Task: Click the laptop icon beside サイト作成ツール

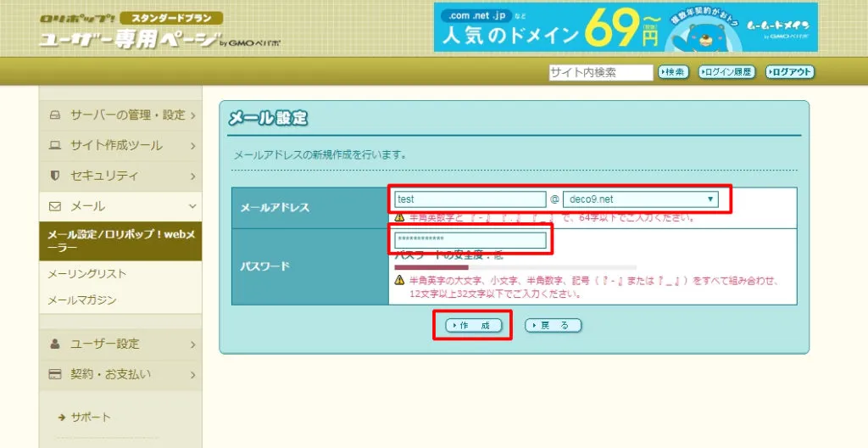Action: click(55, 146)
